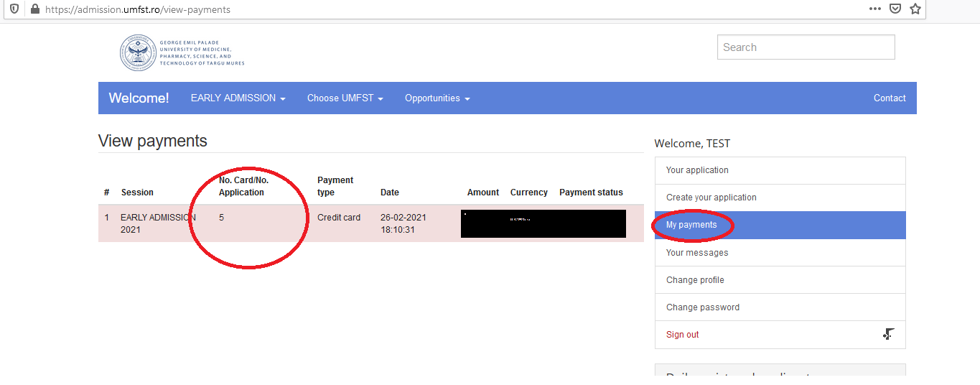The height and width of the screenshot is (385, 980).
Task: Open the Contact page
Action: (x=889, y=98)
